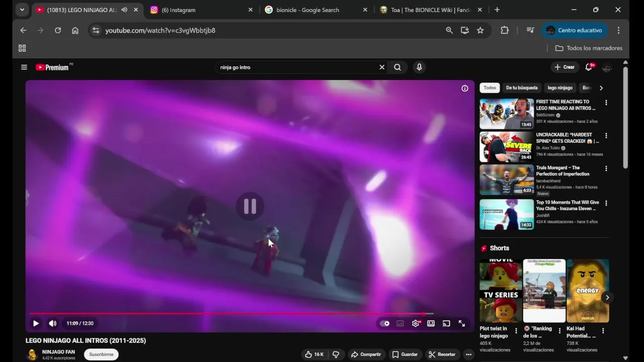
Task: Open Centro educativo profile button
Action: coord(575,31)
